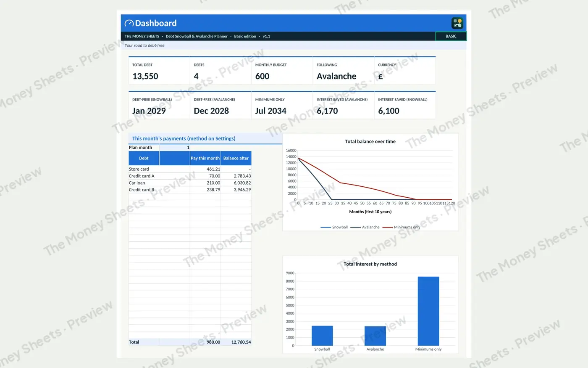The image size is (588, 368).
Task: Select the Credit card B row label
Action: [142, 190]
